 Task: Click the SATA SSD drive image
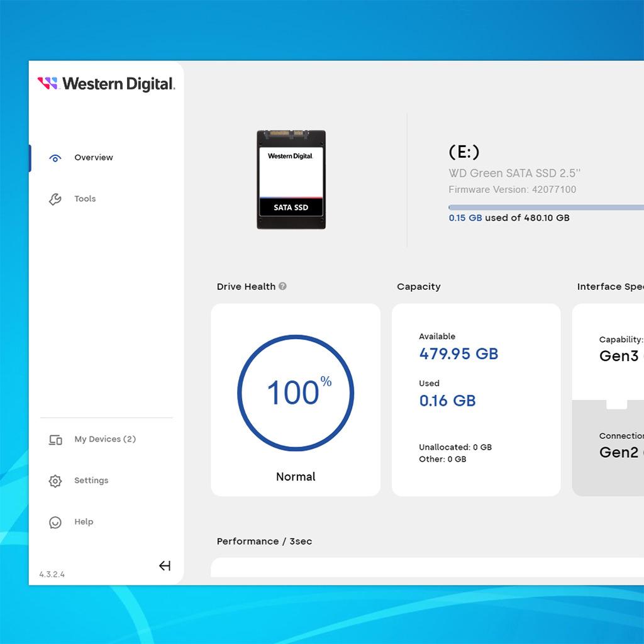tap(291, 179)
